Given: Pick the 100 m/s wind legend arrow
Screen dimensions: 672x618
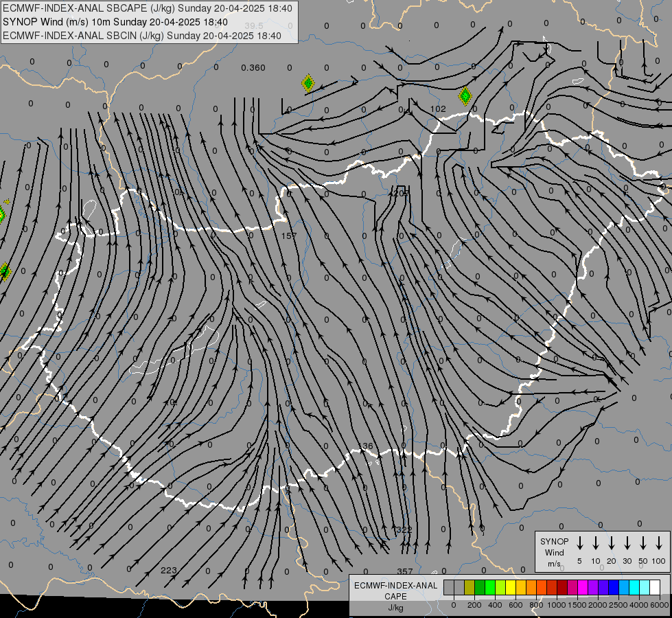Looking at the screenshot, I should pyautogui.click(x=659, y=543).
